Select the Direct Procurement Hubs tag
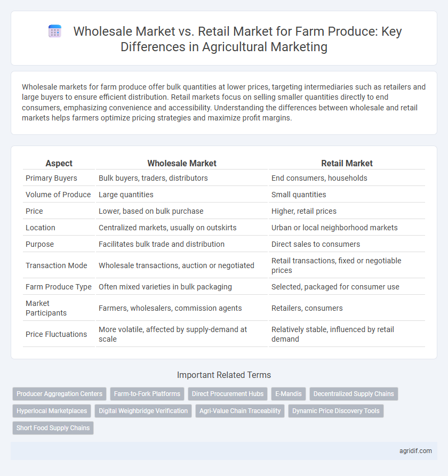 (x=228, y=394)
